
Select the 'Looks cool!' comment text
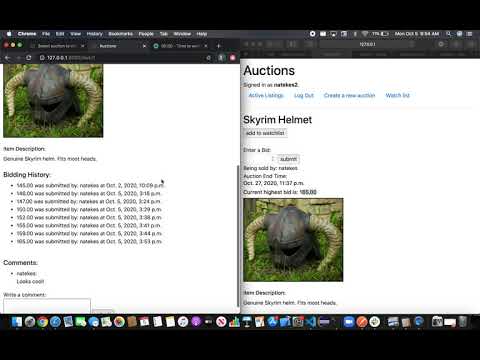click(x=30, y=281)
